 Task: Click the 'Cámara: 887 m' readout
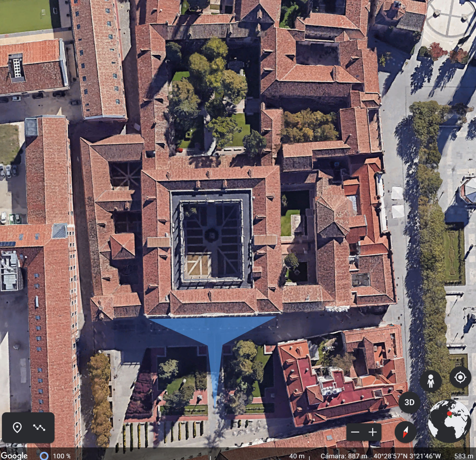[344, 456]
